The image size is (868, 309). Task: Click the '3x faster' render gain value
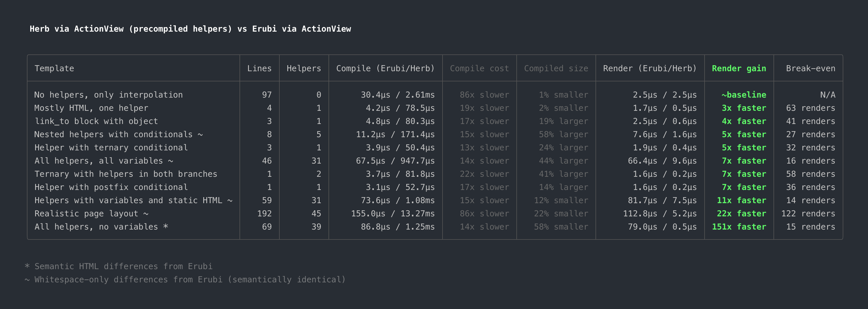744,108
